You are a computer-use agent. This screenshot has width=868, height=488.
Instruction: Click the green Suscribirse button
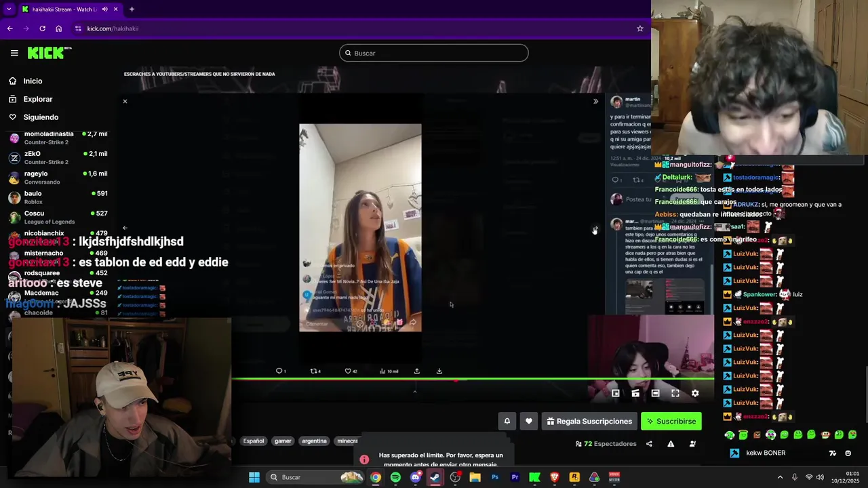[x=671, y=421]
